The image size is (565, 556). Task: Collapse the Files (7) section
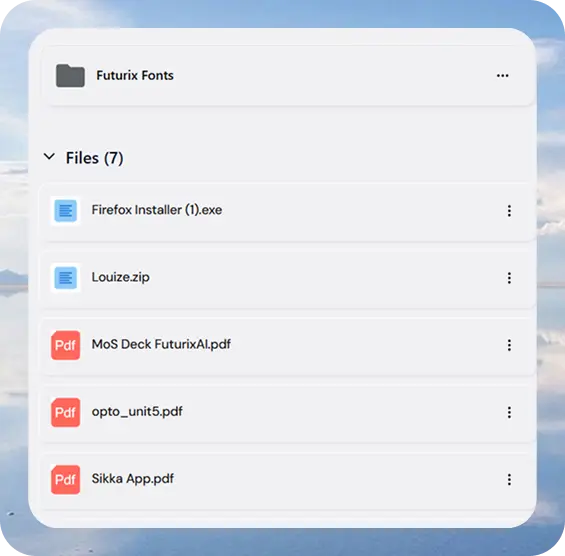[49, 157]
